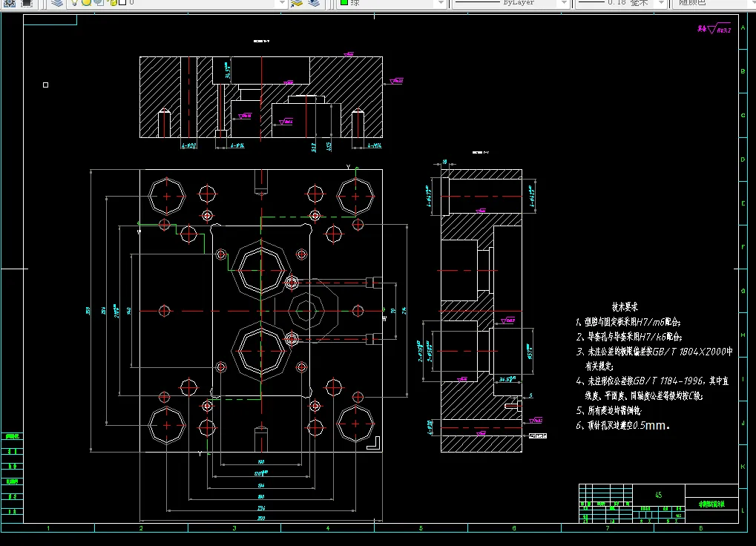Click zone number 7 on the bottom border

click(607, 528)
